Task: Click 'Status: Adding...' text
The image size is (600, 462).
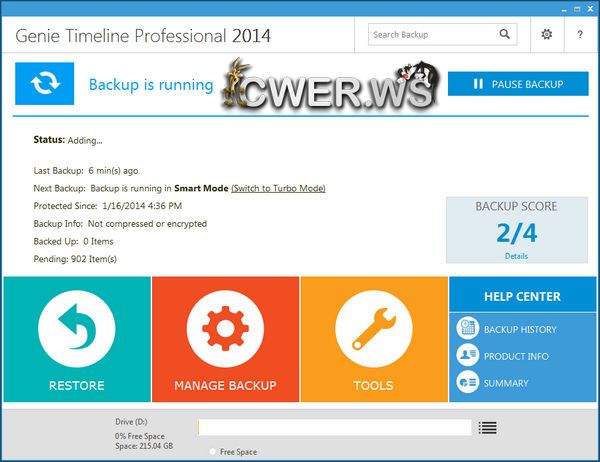Action: (x=68, y=140)
